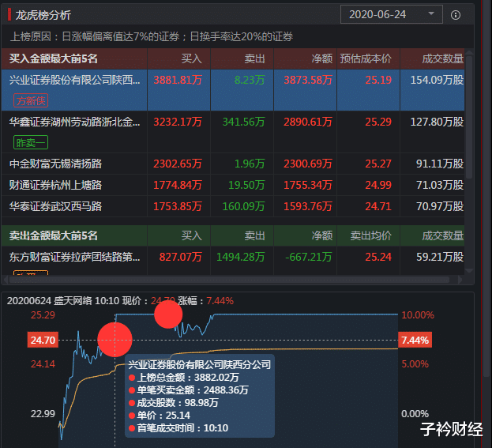Click the vertical scrollbar of the table
Screen dimensions: 492x448
pos(469,118)
